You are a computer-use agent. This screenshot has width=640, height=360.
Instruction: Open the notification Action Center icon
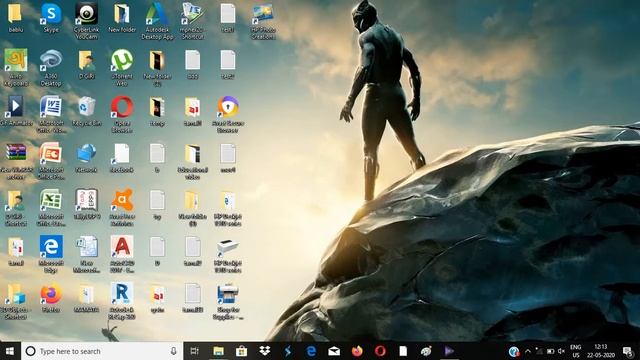point(628,351)
